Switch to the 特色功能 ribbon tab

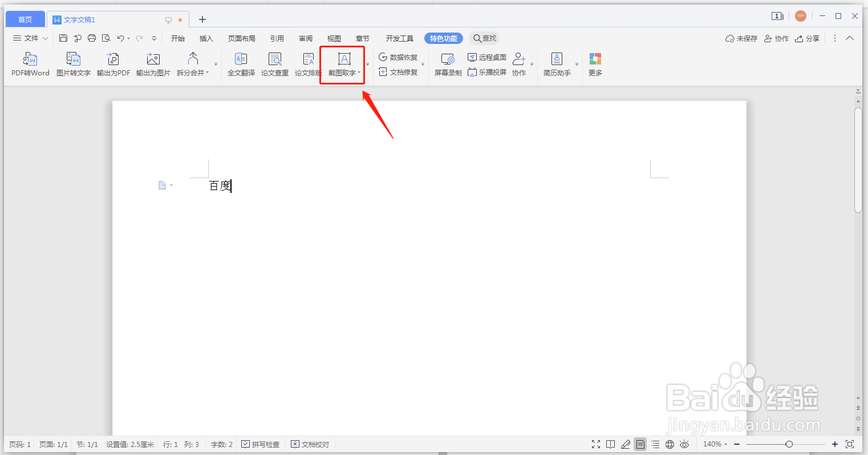pyautogui.click(x=443, y=38)
